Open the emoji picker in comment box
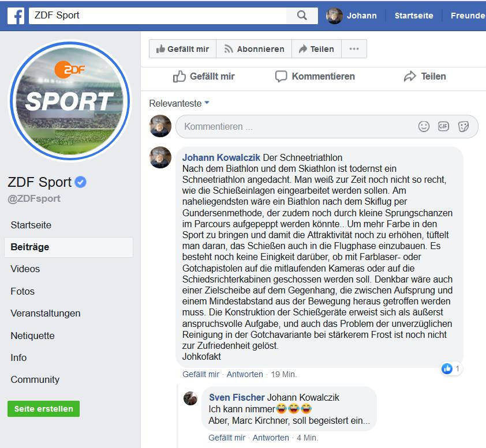Screen dimensions: 486x448 point(424,126)
